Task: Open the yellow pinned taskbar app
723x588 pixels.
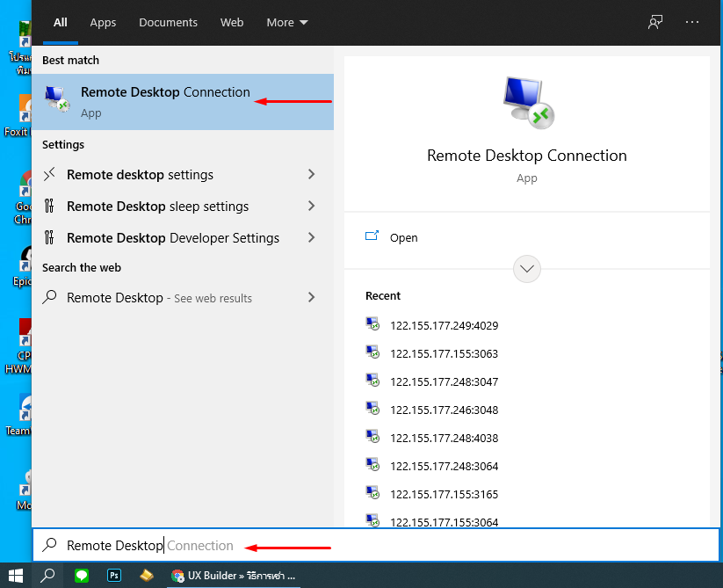Action: [x=147, y=576]
